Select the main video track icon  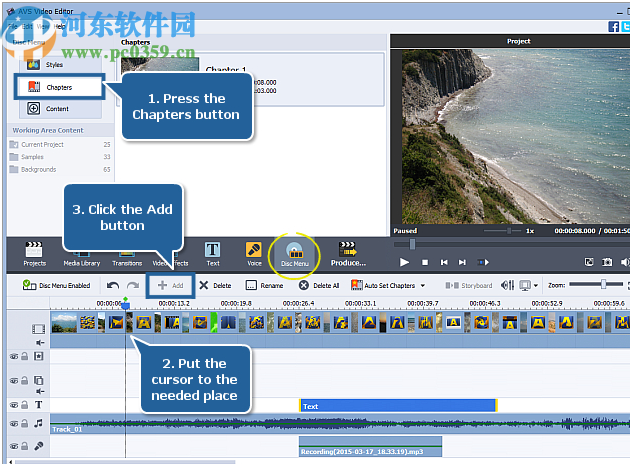pyautogui.click(x=39, y=329)
